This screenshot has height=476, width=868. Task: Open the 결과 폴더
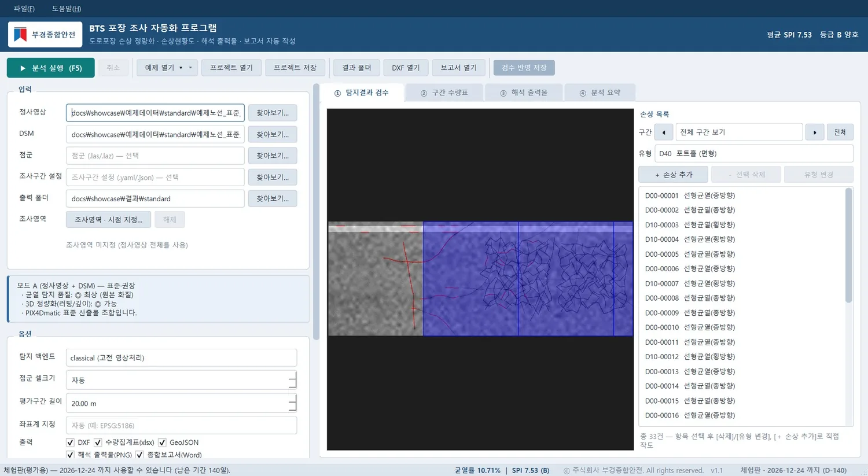click(x=356, y=68)
